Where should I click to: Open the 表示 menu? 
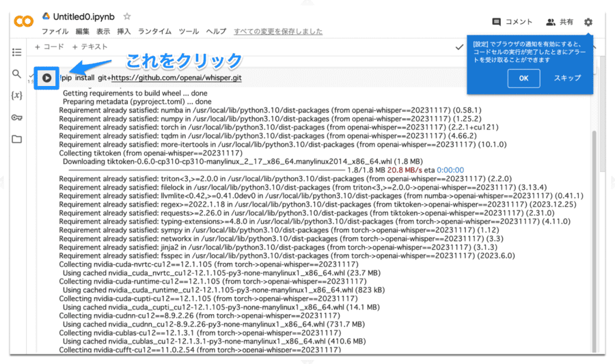coord(103,31)
